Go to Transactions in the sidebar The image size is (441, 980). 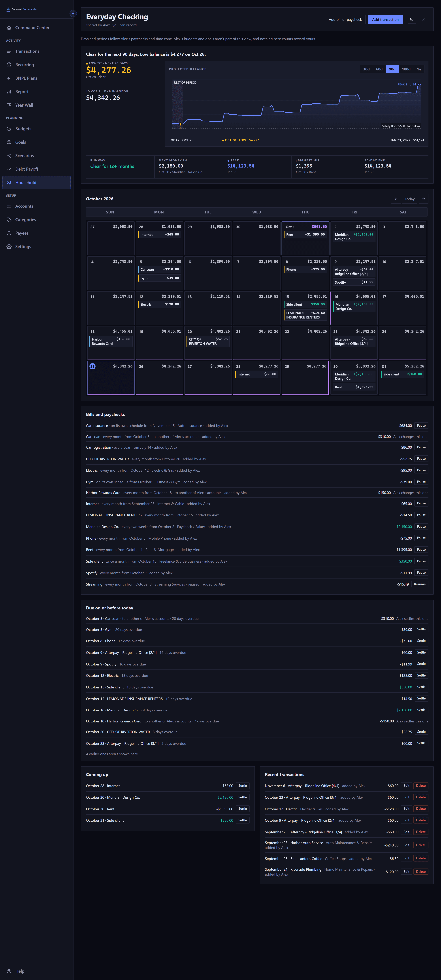click(x=37, y=51)
